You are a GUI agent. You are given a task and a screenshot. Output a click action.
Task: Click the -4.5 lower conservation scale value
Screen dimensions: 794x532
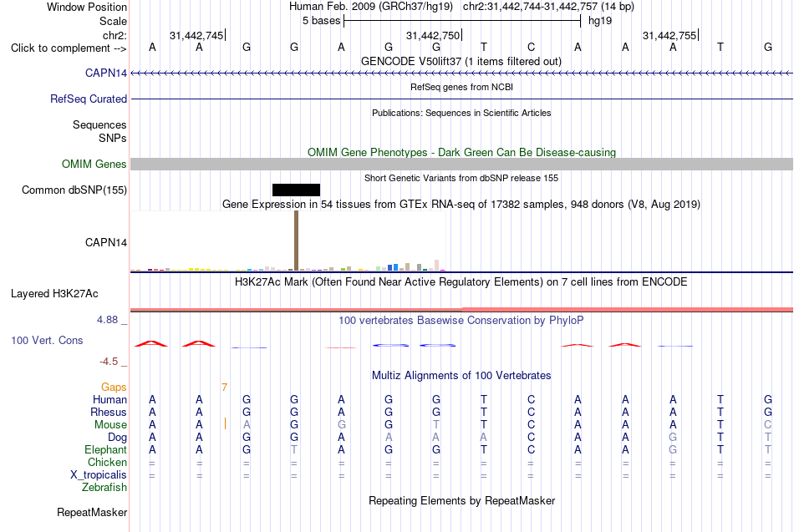(109, 362)
